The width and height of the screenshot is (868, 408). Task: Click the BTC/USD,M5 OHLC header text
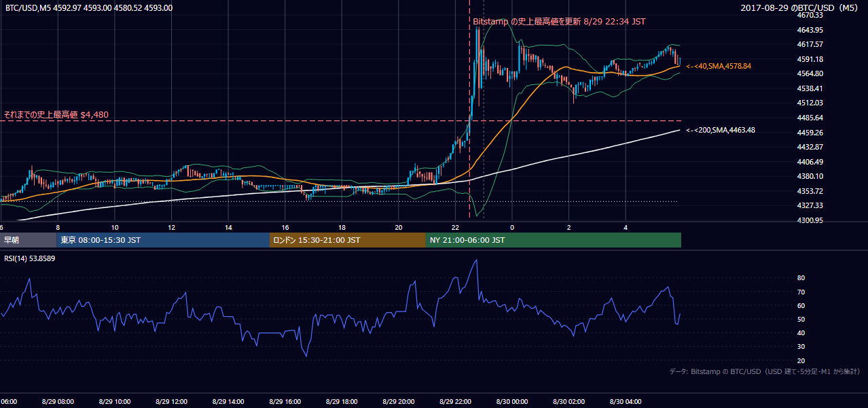pos(89,8)
